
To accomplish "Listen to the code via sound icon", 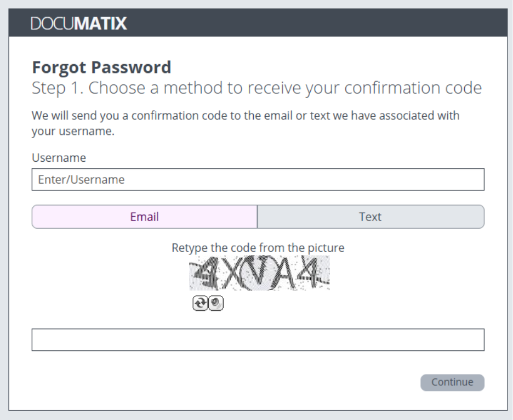I will pos(216,304).
